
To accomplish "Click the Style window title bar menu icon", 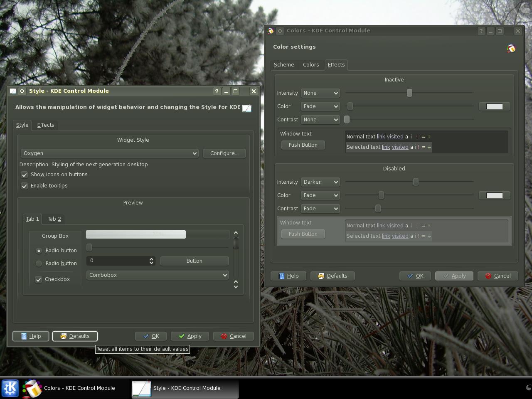I will [13, 91].
